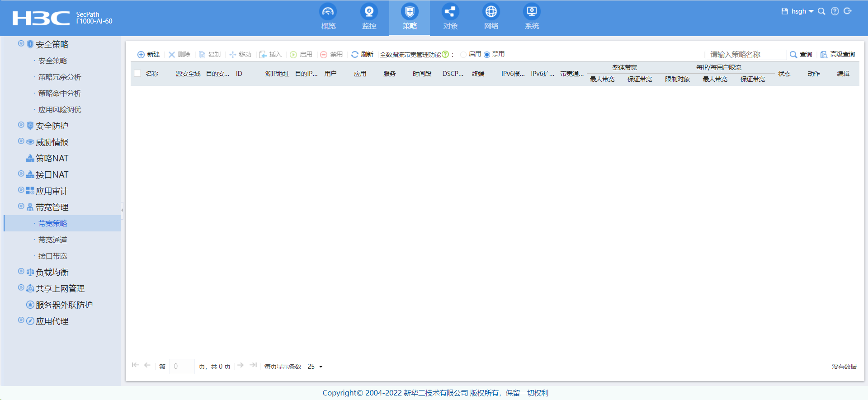The image size is (868, 400).
Task: Expand the 应用代理 tree group
Action: click(21, 320)
